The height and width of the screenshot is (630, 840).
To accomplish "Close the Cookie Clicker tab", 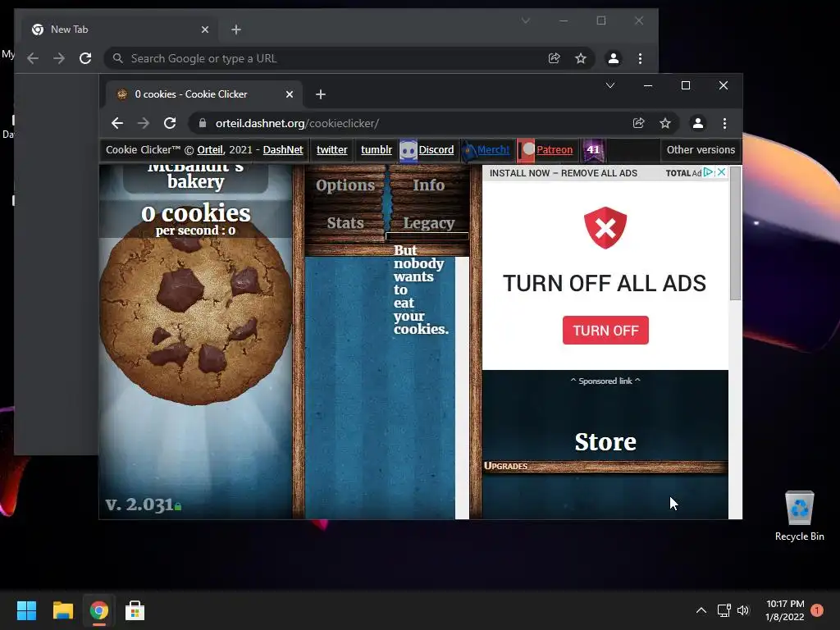I will click(x=290, y=94).
